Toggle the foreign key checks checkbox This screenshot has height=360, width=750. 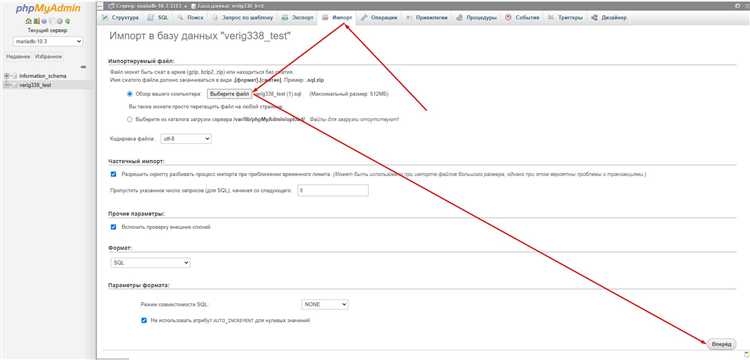point(113,227)
